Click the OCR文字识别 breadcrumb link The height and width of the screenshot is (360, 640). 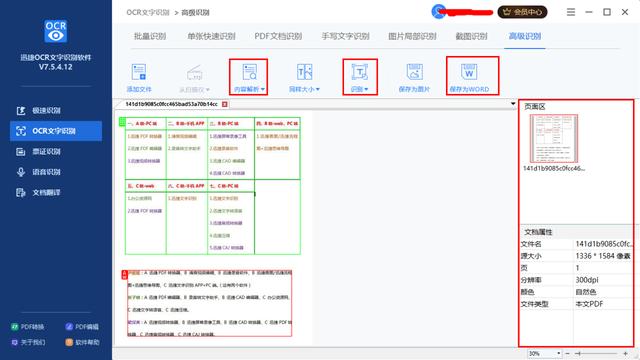click(148, 13)
